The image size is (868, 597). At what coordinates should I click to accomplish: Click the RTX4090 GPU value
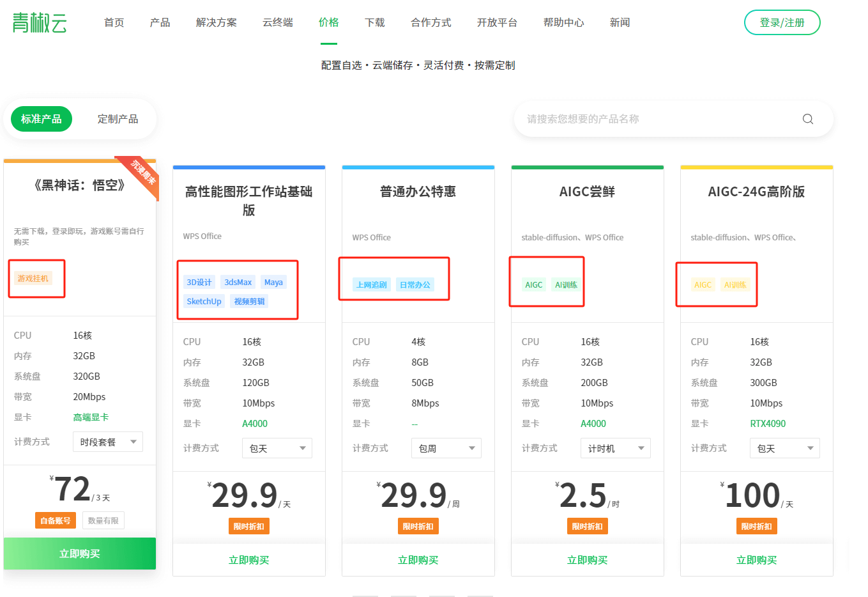point(768,423)
